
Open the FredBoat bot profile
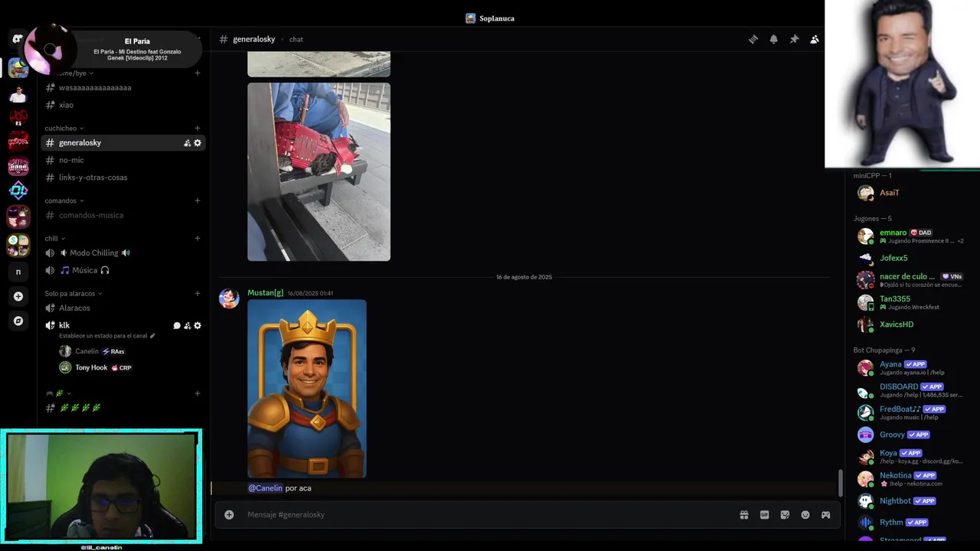click(x=911, y=412)
